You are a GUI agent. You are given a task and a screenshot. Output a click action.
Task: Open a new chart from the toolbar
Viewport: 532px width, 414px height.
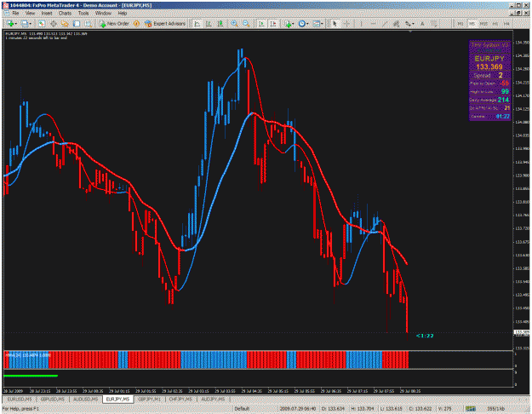click(x=10, y=24)
